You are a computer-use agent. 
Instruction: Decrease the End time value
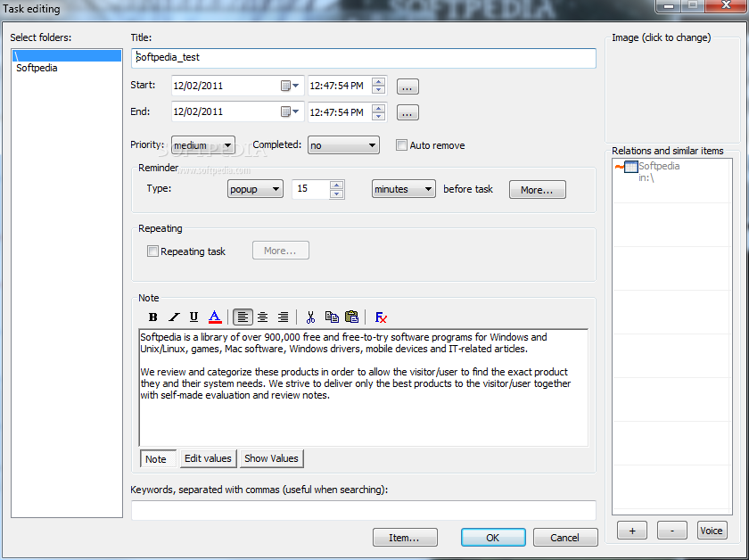click(x=379, y=116)
